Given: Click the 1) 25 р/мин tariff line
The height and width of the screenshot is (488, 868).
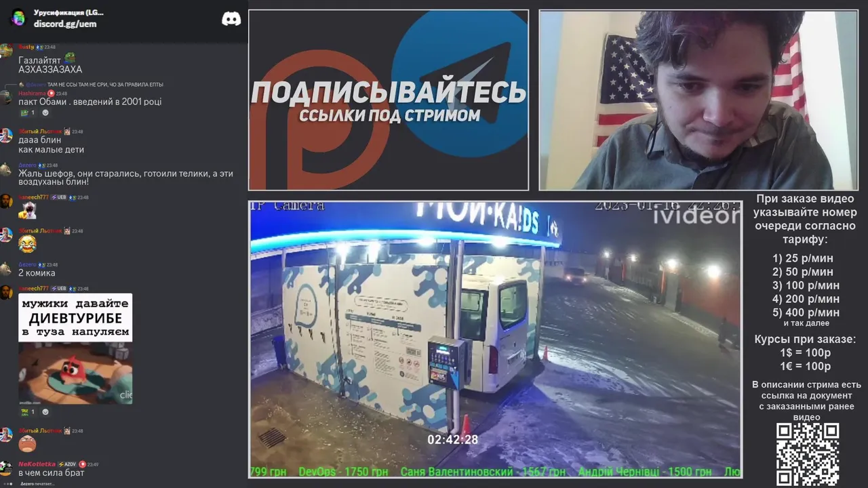Looking at the screenshot, I should pos(803,258).
